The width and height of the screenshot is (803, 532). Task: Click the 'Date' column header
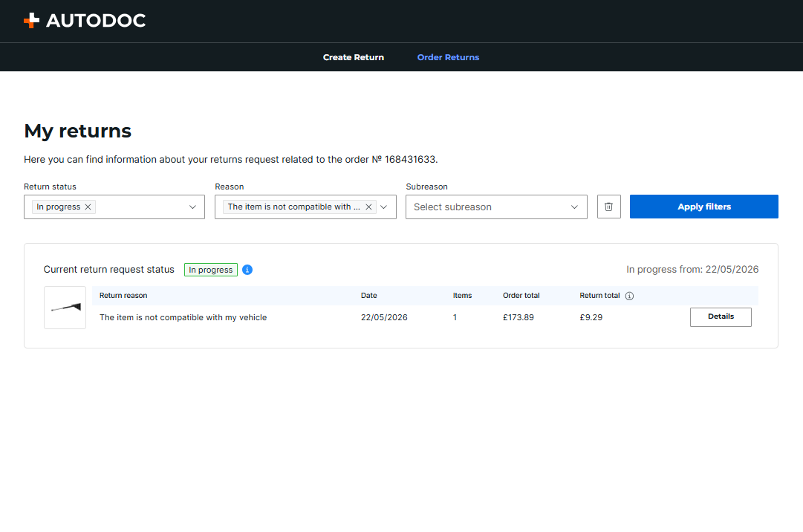point(368,296)
